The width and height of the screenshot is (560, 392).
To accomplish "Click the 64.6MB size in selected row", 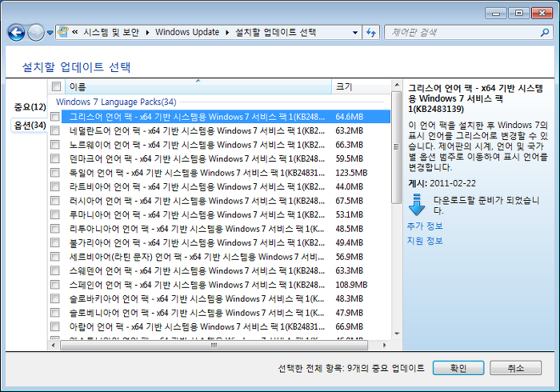I will (x=350, y=117).
